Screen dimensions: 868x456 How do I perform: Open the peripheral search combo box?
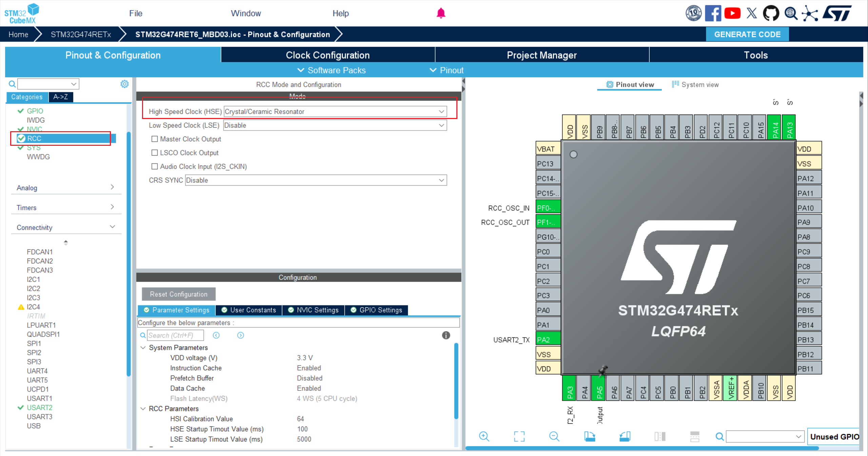click(48, 84)
